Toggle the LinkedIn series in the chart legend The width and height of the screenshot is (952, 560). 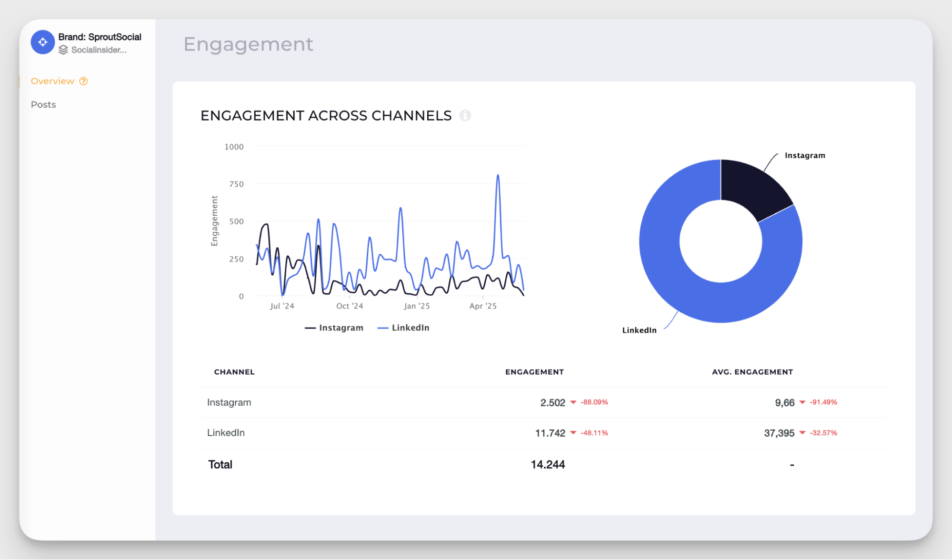click(x=403, y=328)
